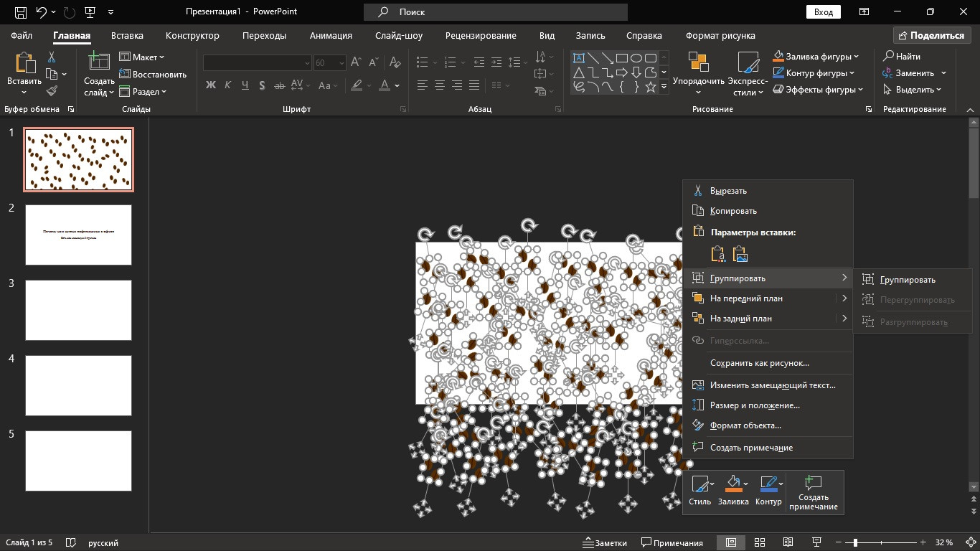
Task: Open the Макет layout dropdown
Action: 142,57
